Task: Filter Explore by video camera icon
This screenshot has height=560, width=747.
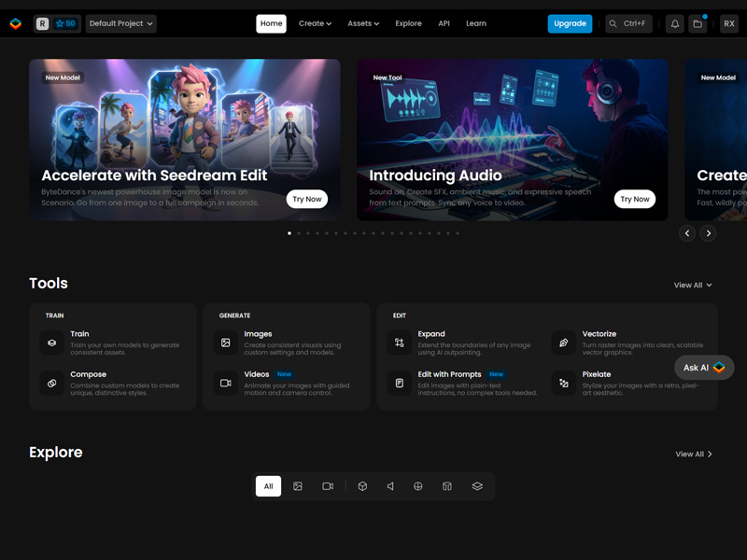Action: 328,486
